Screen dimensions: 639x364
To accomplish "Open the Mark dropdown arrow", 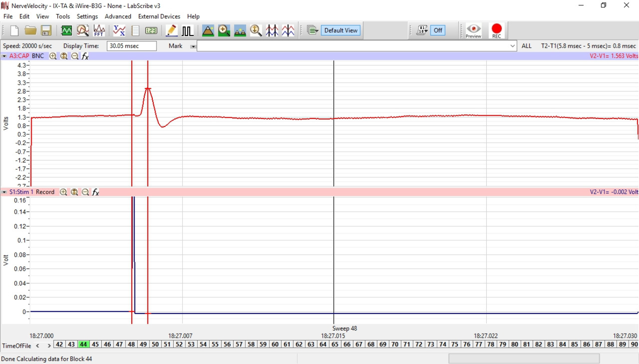I will 193,46.
